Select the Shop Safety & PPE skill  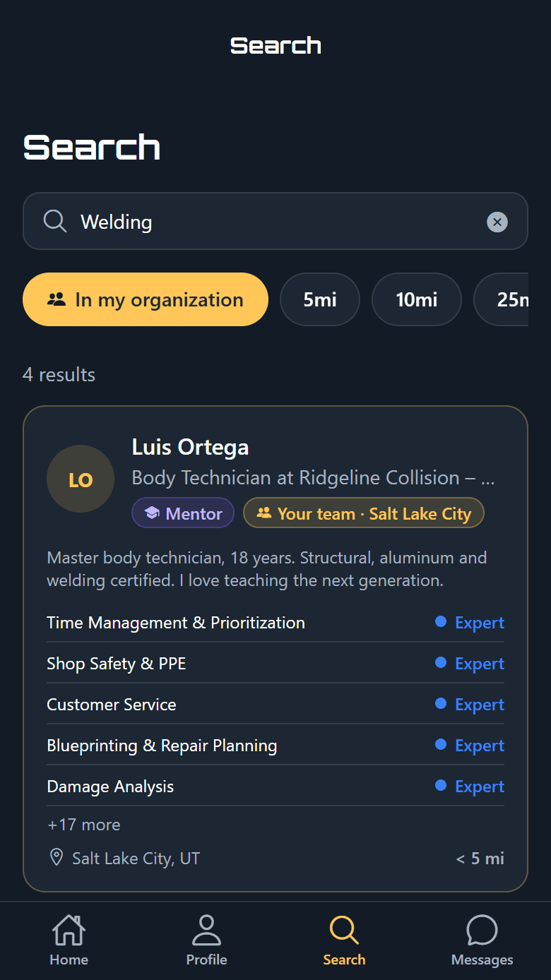[x=117, y=664]
